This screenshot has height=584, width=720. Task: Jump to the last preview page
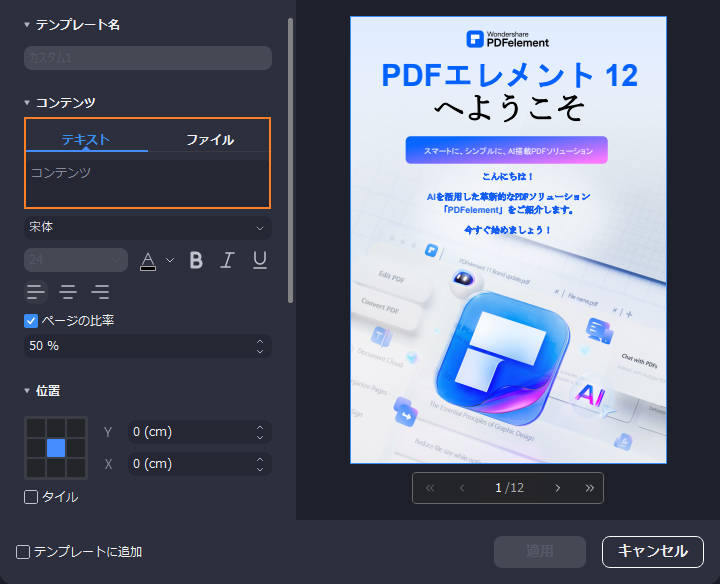[x=590, y=488]
